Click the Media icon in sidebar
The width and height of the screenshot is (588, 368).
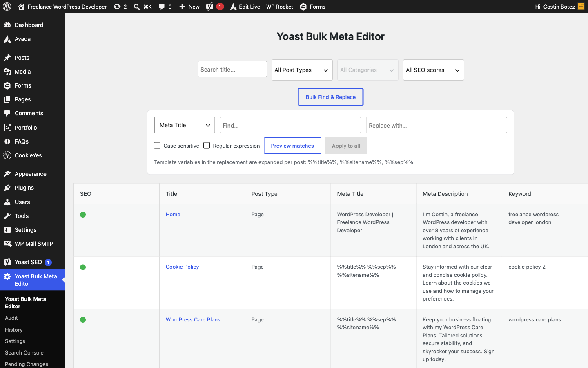(x=7, y=72)
